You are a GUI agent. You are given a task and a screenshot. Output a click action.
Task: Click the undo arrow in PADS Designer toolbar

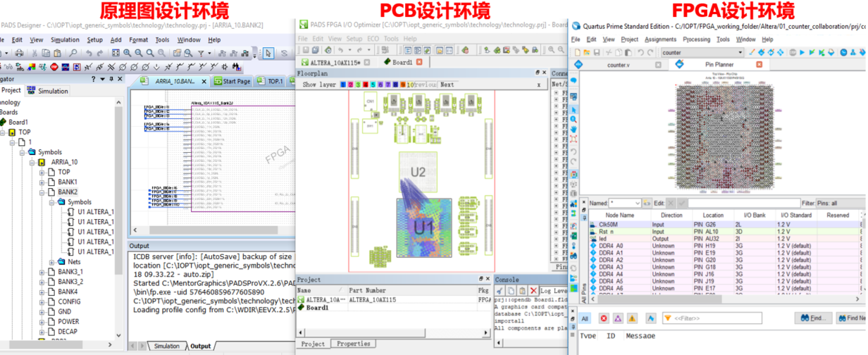[89, 53]
